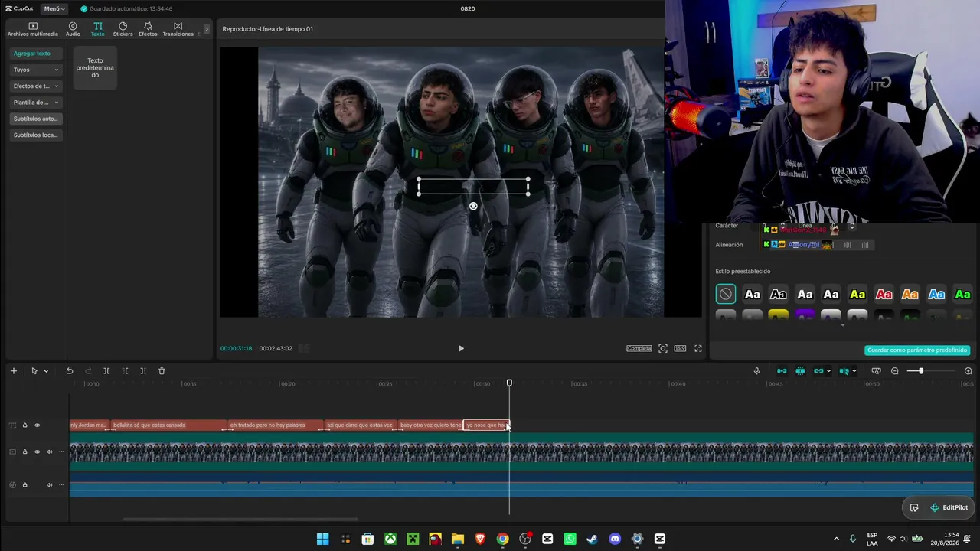This screenshot has width=980, height=551.
Task: Switch to the Efectos tab
Action: 148,29
